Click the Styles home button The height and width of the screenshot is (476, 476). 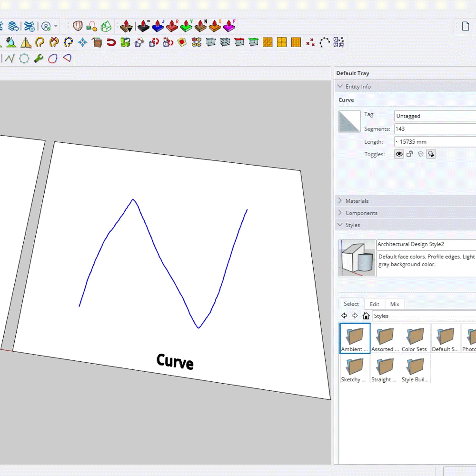pyautogui.click(x=366, y=316)
